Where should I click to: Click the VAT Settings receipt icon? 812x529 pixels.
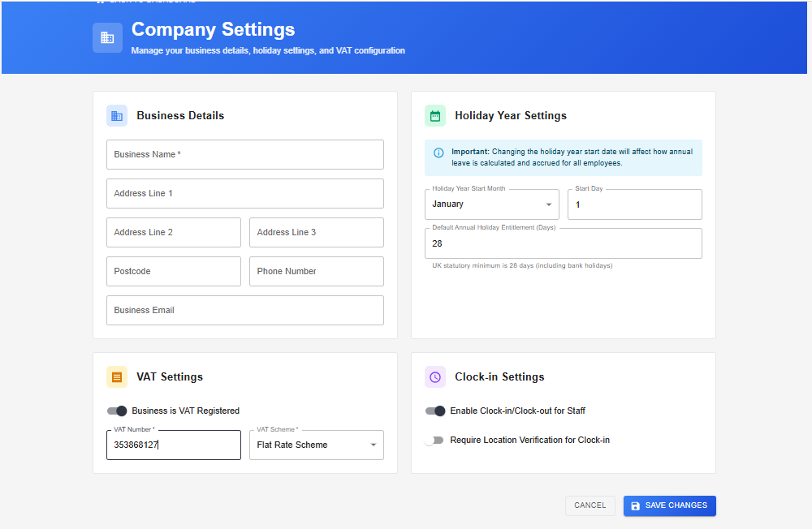point(117,376)
